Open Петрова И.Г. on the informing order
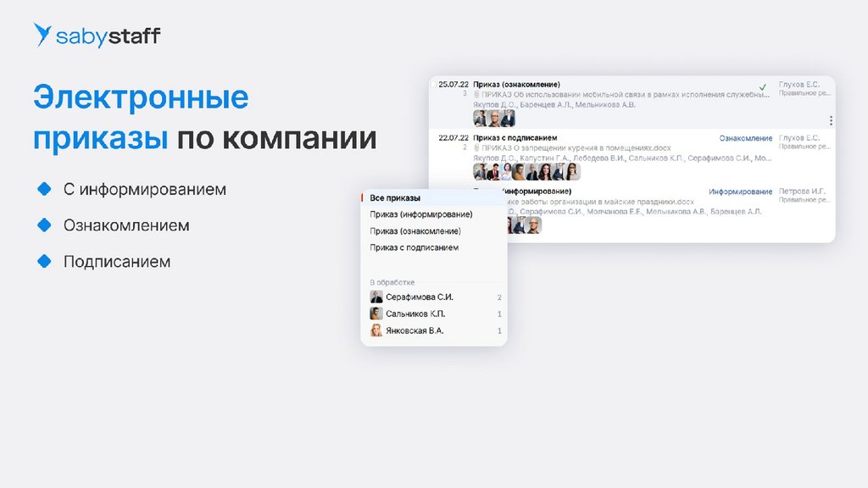 coord(802,191)
